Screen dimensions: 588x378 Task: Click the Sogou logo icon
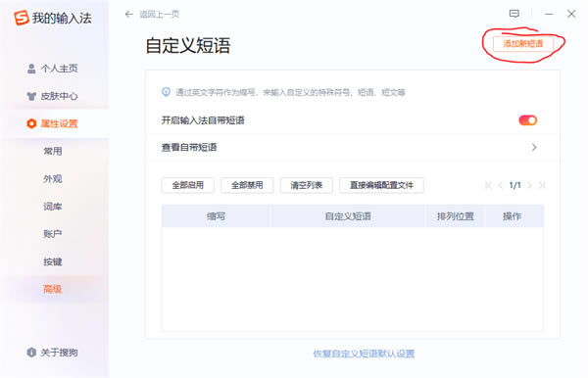pyautogui.click(x=22, y=18)
